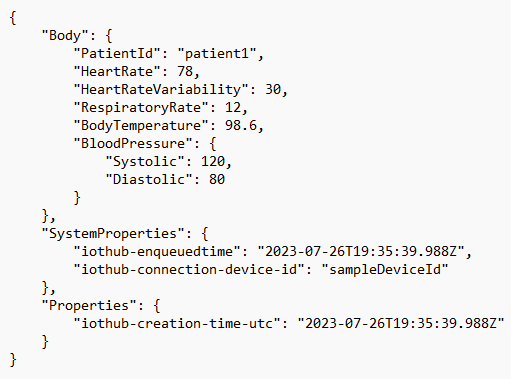Click the "Diastolic" key
The height and width of the screenshot is (379, 511).
[x=149, y=179]
